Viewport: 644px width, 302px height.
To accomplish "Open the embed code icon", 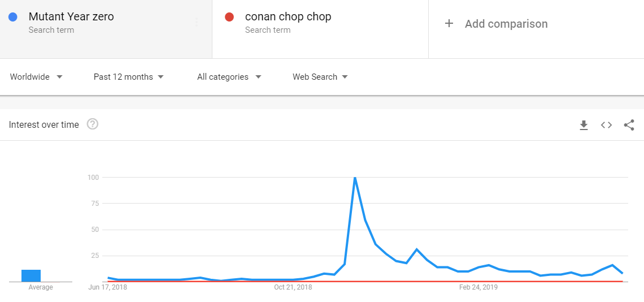I will [606, 125].
